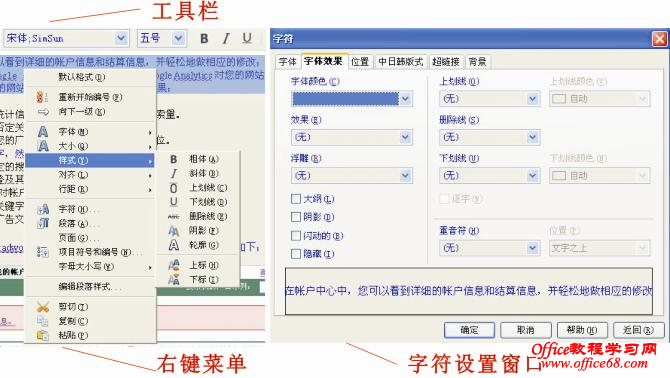The image size is (670, 378).
Task: Click the 字符 dialog icon in context menu
Action: pyautogui.click(x=43, y=209)
